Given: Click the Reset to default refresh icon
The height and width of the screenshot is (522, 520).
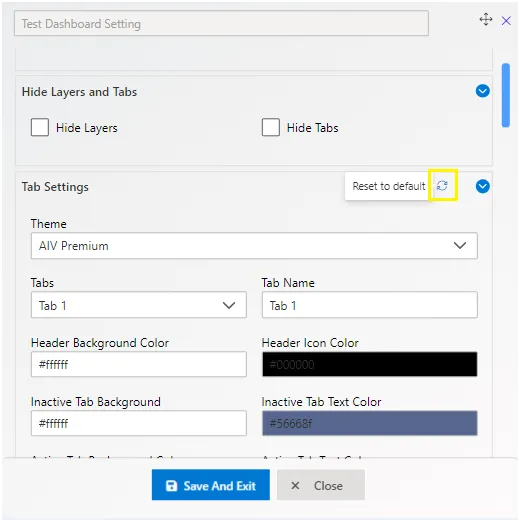Looking at the screenshot, I should pyautogui.click(x=442, y=185).
